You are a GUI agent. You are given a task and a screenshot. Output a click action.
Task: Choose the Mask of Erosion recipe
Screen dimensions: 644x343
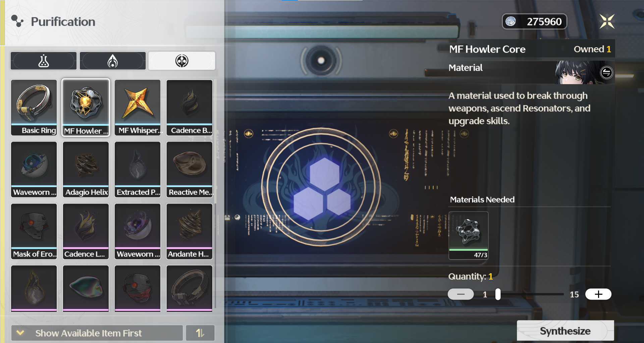[34, 231]
